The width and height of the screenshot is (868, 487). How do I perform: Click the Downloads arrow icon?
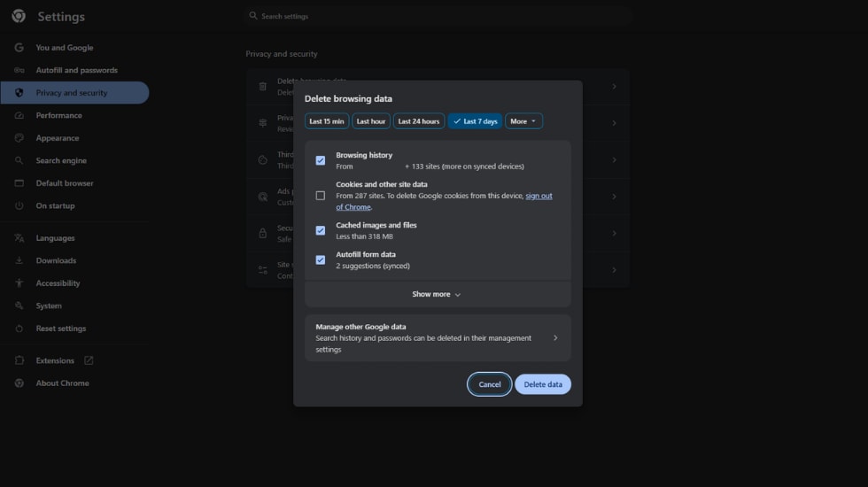[x=19, y=260]
